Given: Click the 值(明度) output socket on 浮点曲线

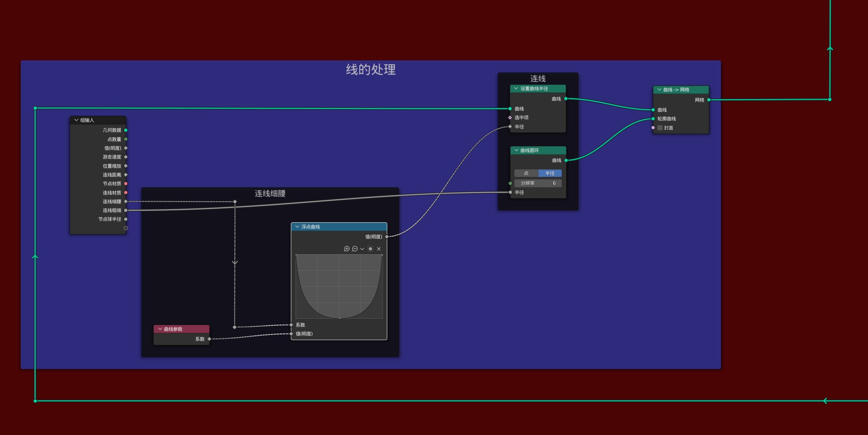Looking at the screenshot, I should click(x=387, y=237).
